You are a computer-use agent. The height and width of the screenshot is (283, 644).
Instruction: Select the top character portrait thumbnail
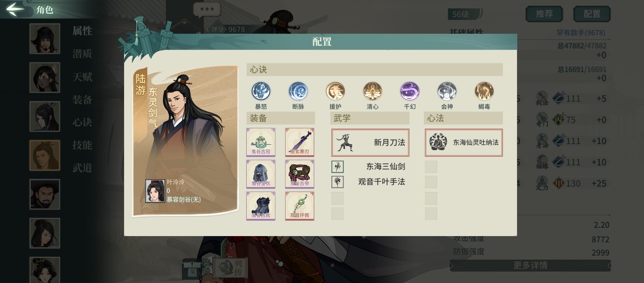tap(45, 39)
